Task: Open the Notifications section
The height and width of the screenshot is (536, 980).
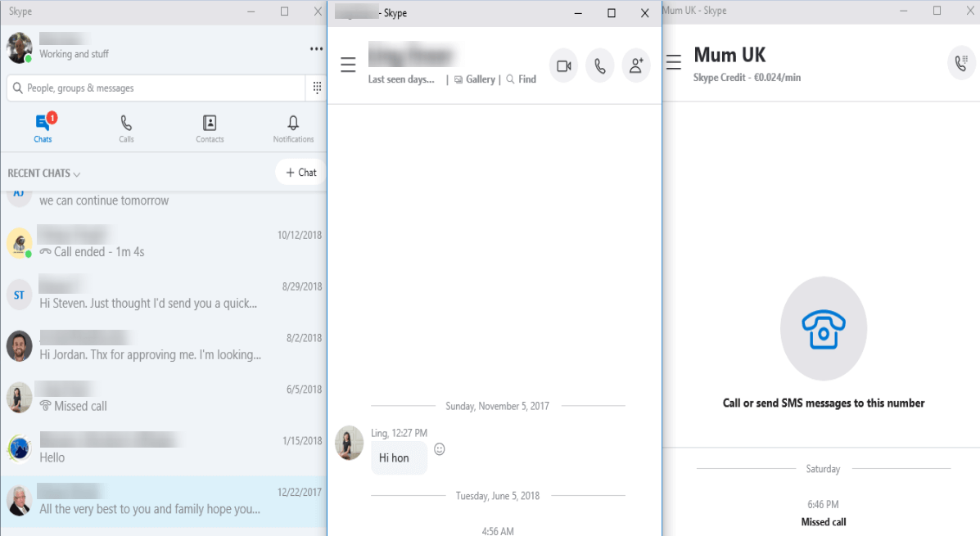Action: point(293,128)
